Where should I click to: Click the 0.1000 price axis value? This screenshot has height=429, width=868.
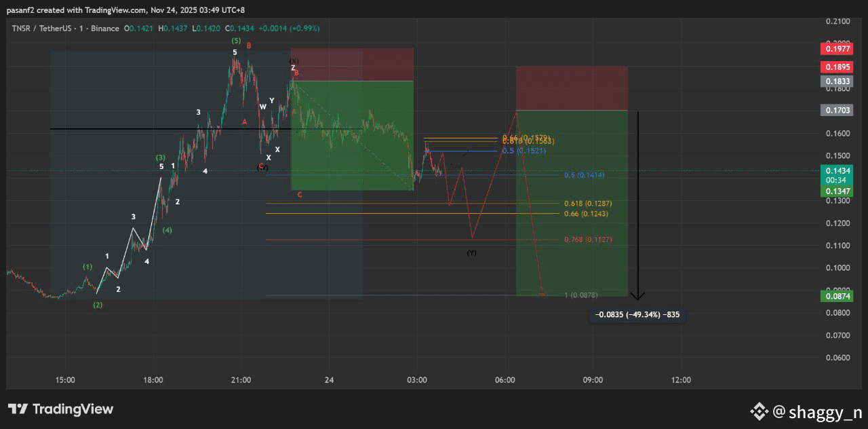pyautogui.click(x=838, y=268)
